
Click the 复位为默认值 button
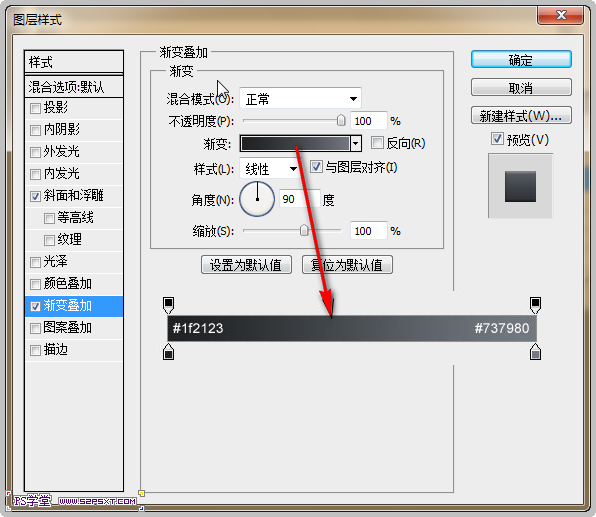(x=347, y=265)
